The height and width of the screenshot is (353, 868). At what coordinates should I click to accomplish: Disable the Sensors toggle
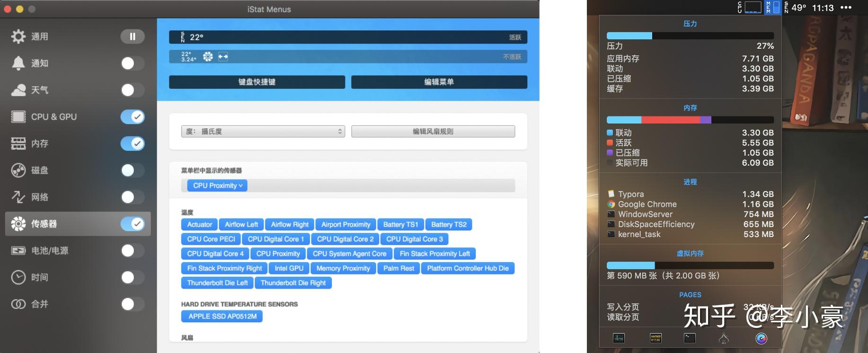click(x=133, y=224)
